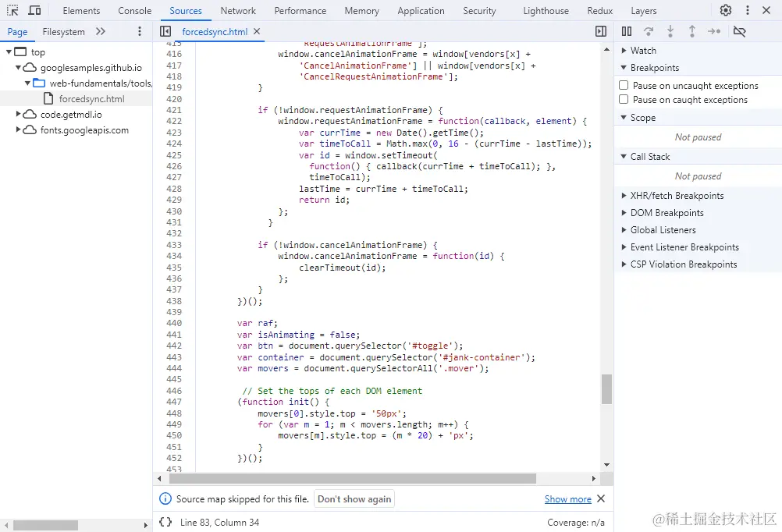Open the Network tab
The image size is (782, 532).
(x=238, y=10)
